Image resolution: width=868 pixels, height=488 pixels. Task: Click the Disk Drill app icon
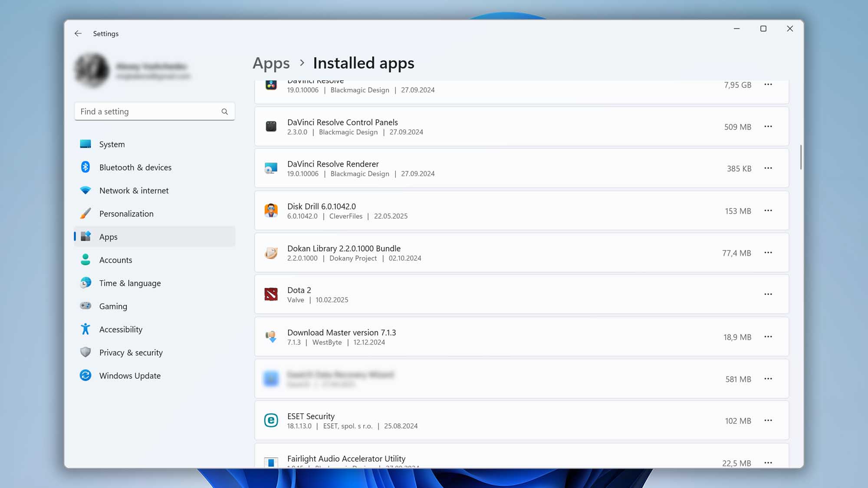[271, 210]
